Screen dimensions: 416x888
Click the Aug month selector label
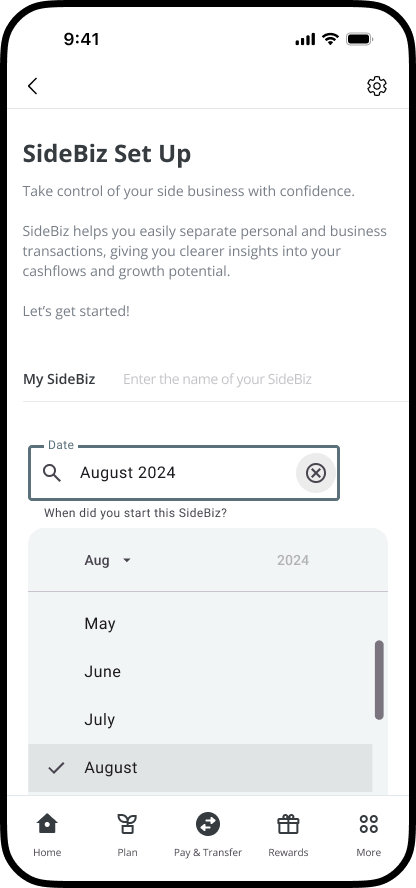tap(97, 561)
